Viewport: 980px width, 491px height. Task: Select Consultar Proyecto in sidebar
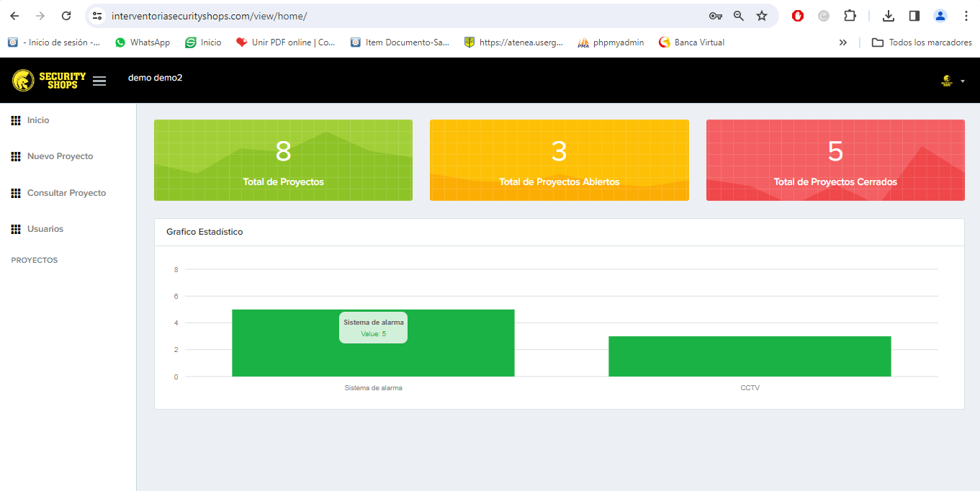tap(66, 193)
